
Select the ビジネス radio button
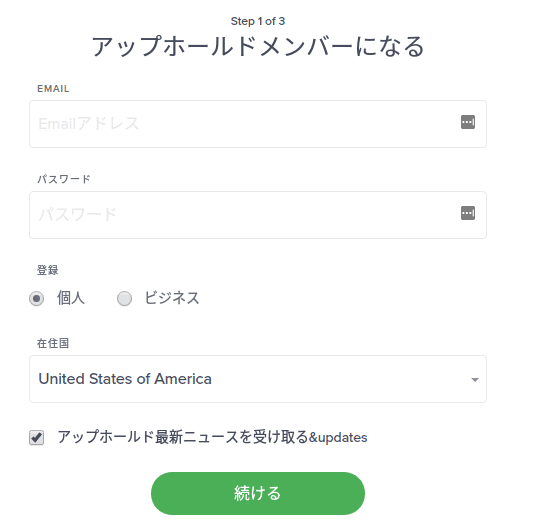point(124,298)
